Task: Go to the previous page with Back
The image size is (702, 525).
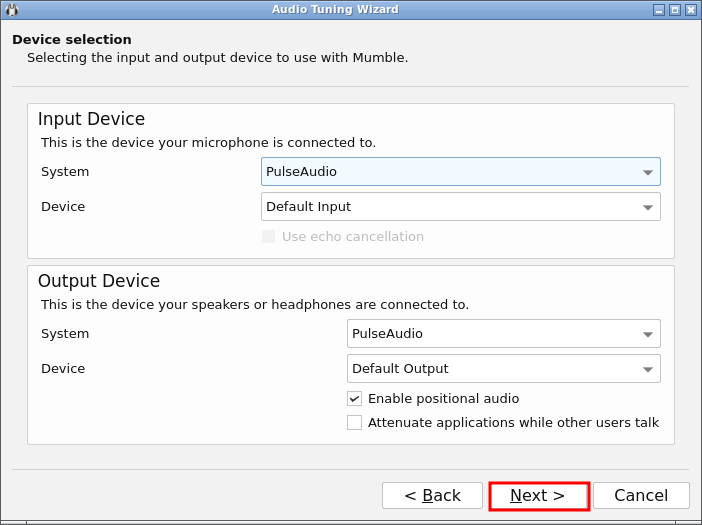Action: click(x=432, y=496)
